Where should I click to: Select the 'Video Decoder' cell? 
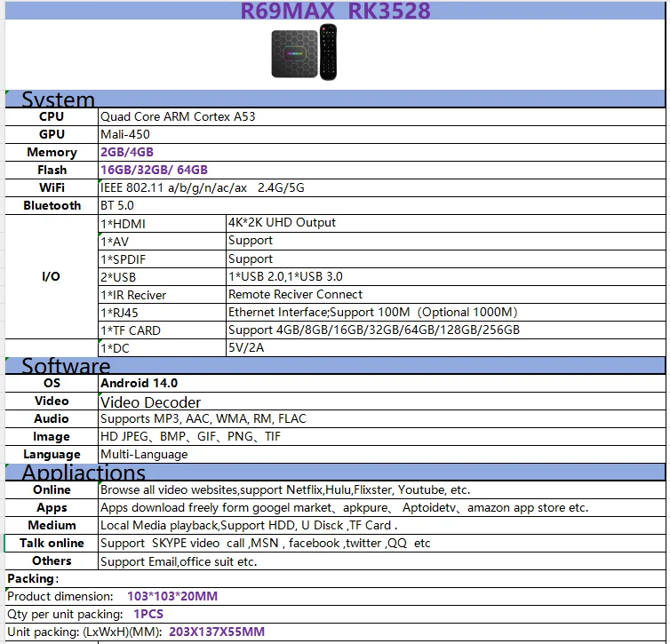coord(382,402)
